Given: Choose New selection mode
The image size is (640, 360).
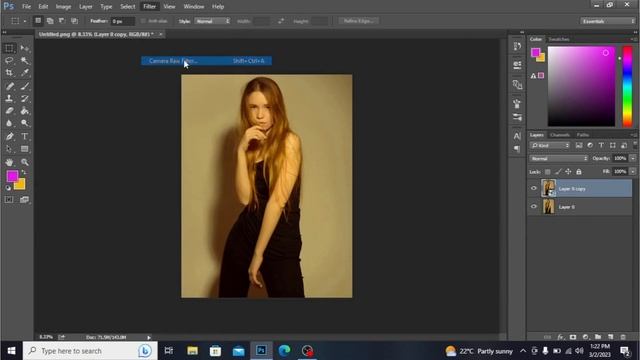Looking at the screenshot, I should [38, 21].
